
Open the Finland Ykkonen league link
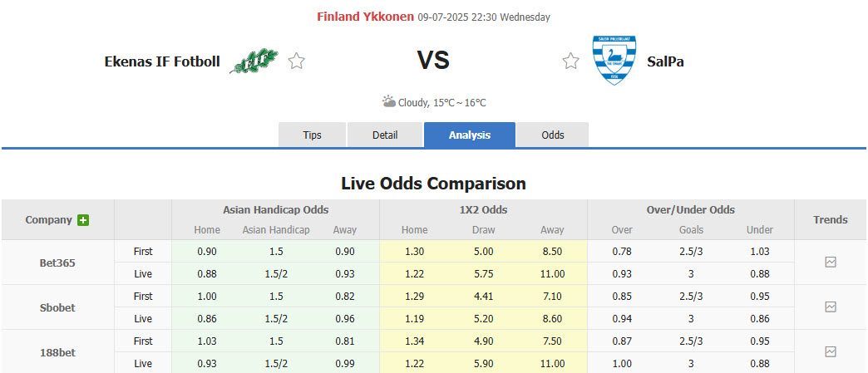coord(365,17)
